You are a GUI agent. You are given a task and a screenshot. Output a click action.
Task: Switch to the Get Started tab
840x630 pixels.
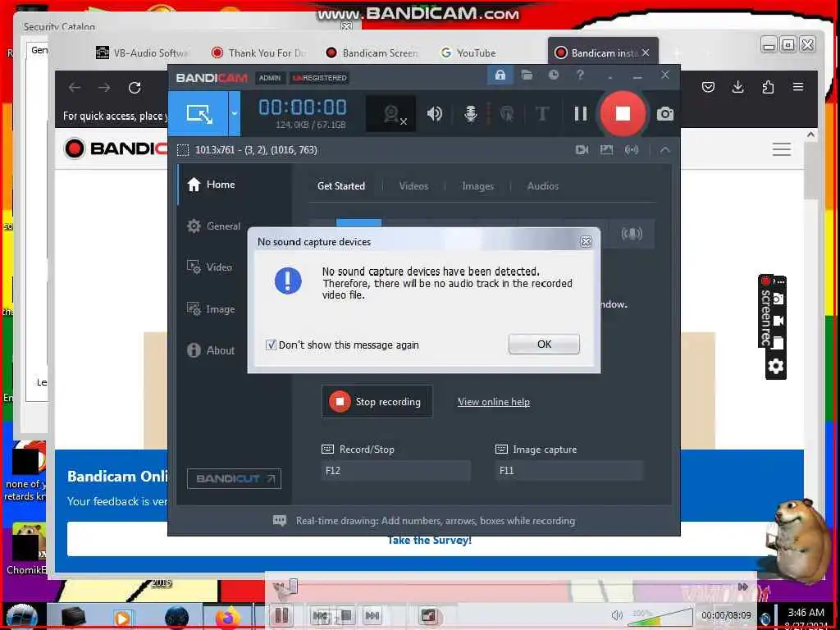340,186
